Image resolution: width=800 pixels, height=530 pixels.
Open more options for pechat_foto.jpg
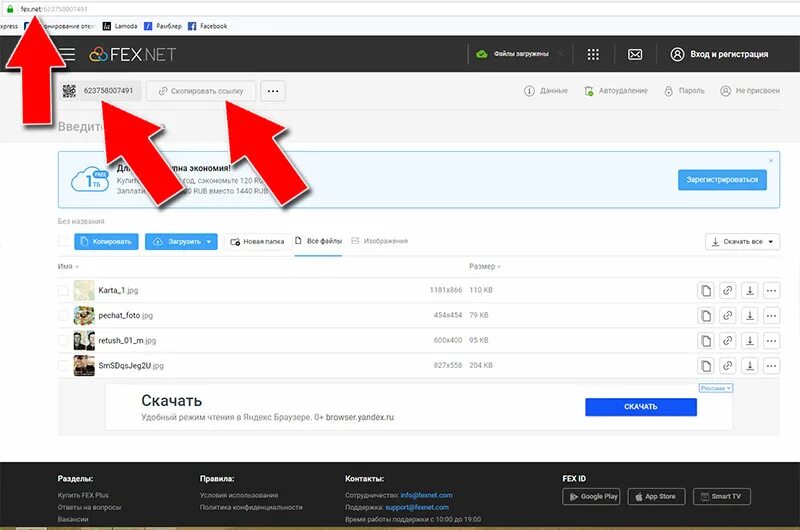tap(771, 315)
